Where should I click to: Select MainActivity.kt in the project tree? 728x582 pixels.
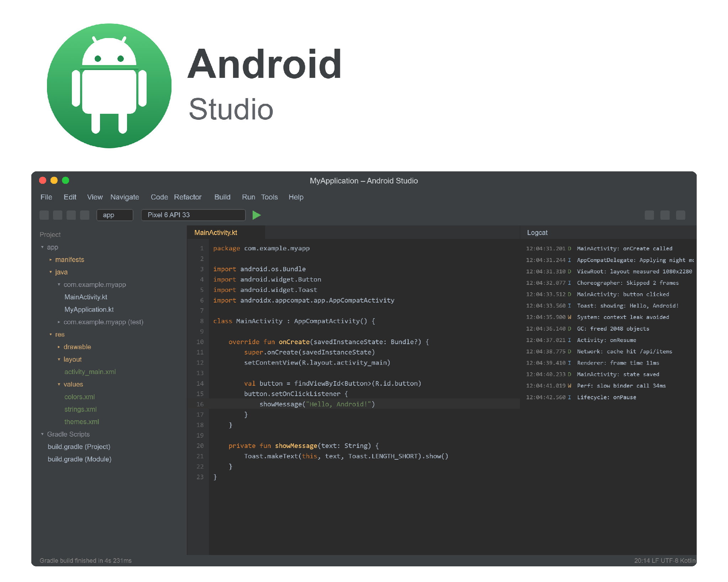point(86,297)
